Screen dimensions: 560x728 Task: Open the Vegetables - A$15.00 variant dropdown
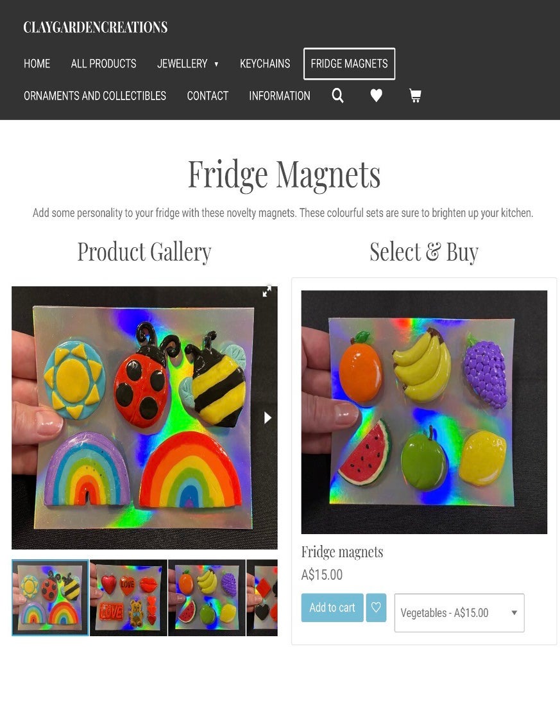click(x=459, y=612)
